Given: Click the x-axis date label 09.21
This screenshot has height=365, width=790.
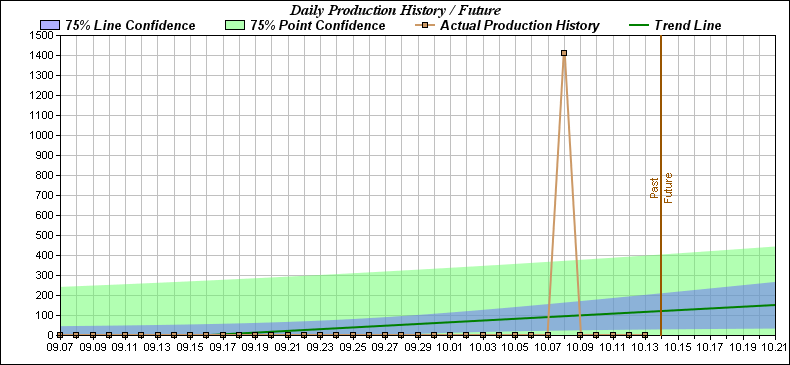Looking at the screenshot, I should 287,347.
